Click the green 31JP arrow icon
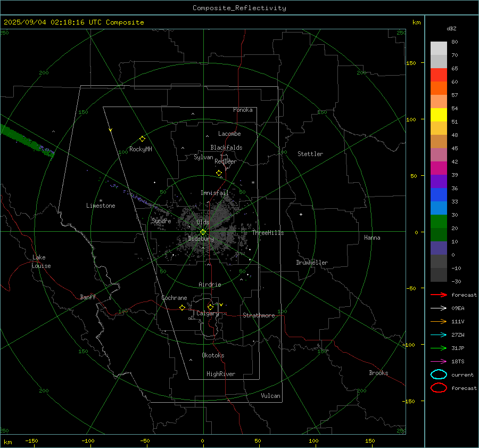Viewport: 479px width, 448px height. pos(439,348)
